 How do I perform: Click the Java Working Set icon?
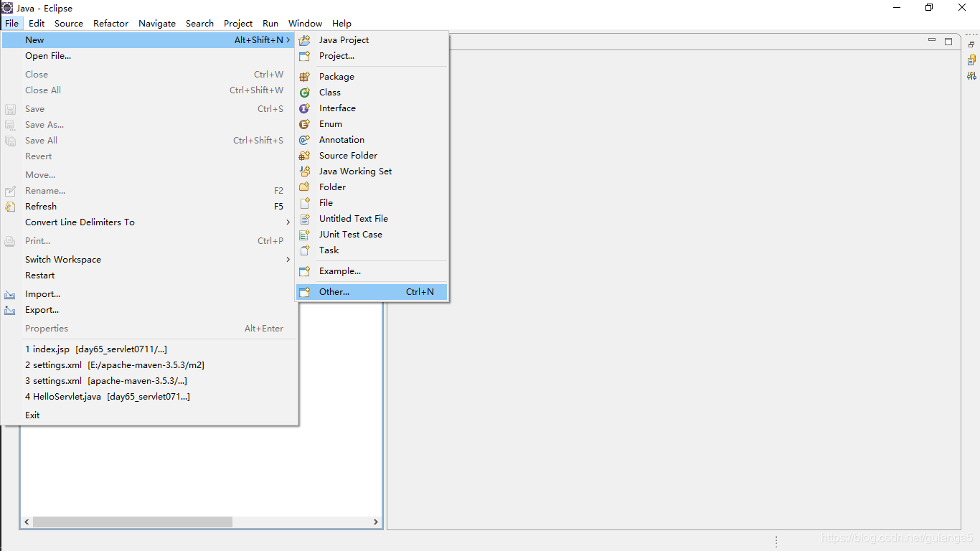pyautogui.click(x=305, y=171)
